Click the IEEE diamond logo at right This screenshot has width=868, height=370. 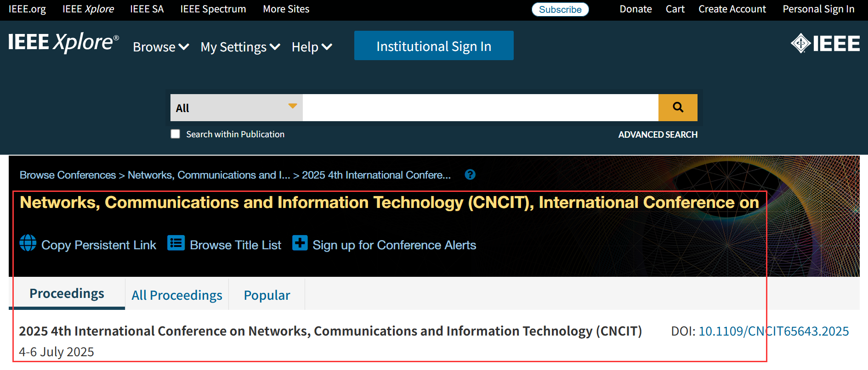tap(825, 44)
